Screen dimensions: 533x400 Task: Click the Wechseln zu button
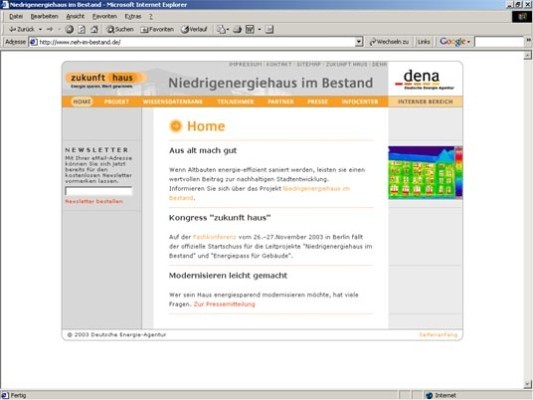click(x=389, y=42)
